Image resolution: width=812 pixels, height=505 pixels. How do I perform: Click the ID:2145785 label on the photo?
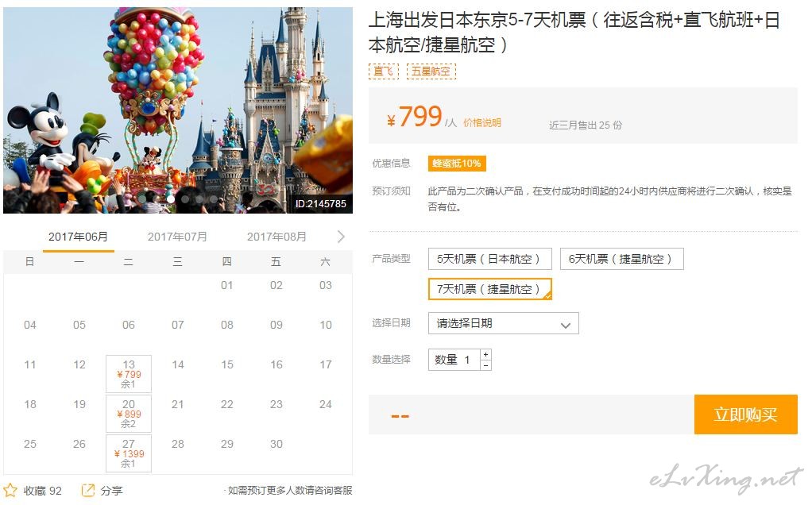tap(320, 204)
